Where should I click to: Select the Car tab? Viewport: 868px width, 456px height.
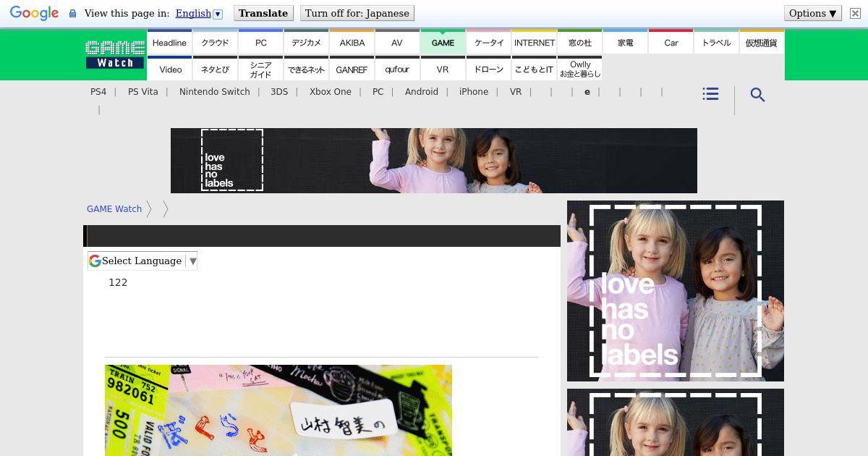(671, 43)
